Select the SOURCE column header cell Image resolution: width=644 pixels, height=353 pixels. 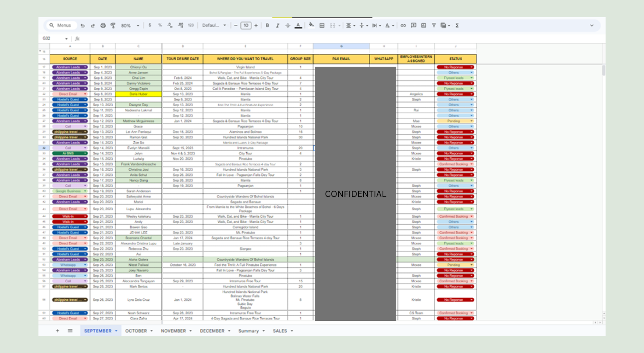(70, 59)
